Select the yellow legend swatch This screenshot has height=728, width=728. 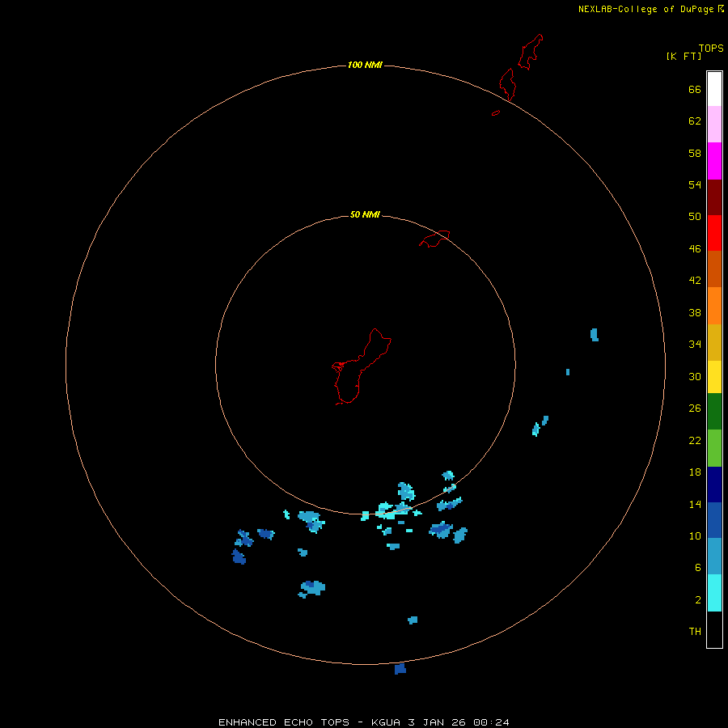714,377
